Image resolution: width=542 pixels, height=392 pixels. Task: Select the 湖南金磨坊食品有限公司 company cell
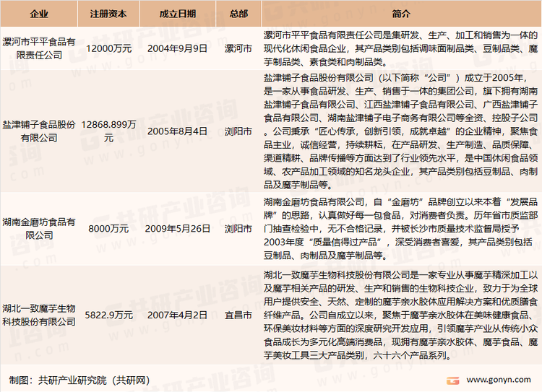coord(39,228)
